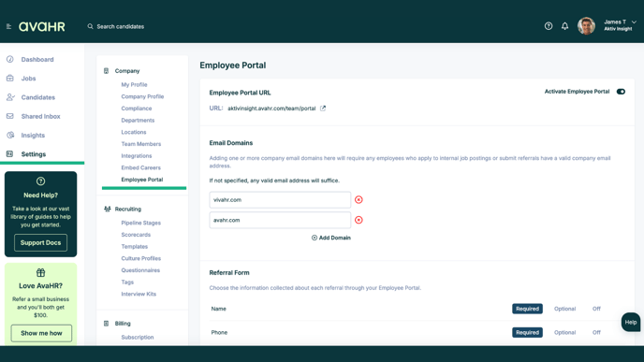Open the help question mark icon in header

(x=549, y=26)
